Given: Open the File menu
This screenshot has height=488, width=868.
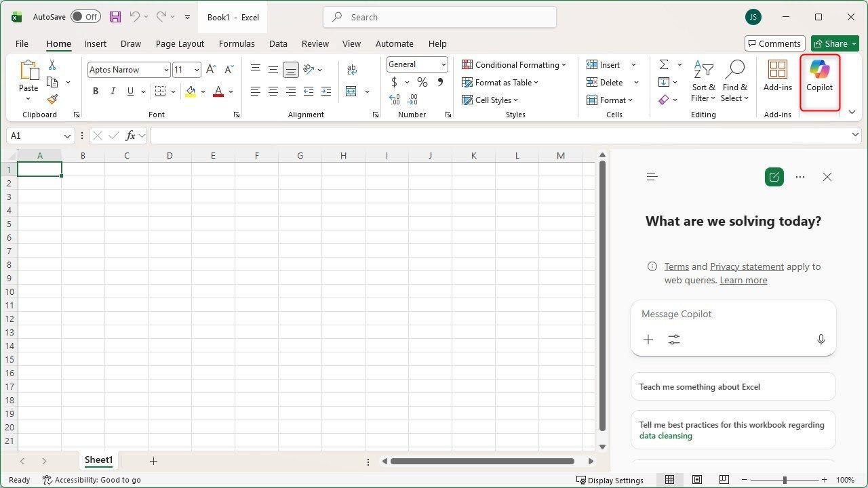Looking at the screenshot, I should (22, 43).
